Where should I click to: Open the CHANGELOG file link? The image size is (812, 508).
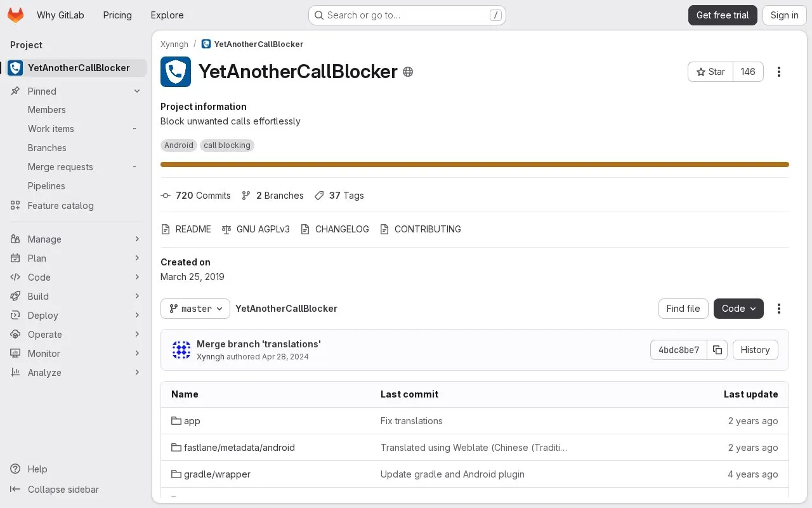point(334,229)
